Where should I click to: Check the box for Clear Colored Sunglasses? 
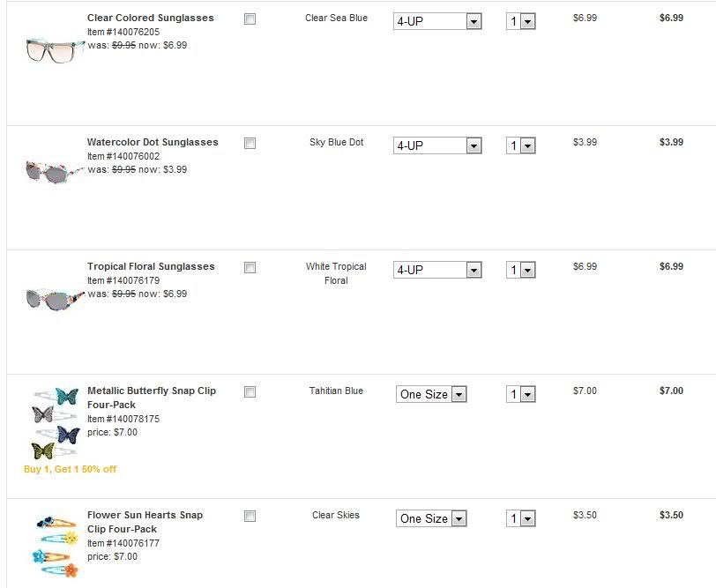pos(250,19)
